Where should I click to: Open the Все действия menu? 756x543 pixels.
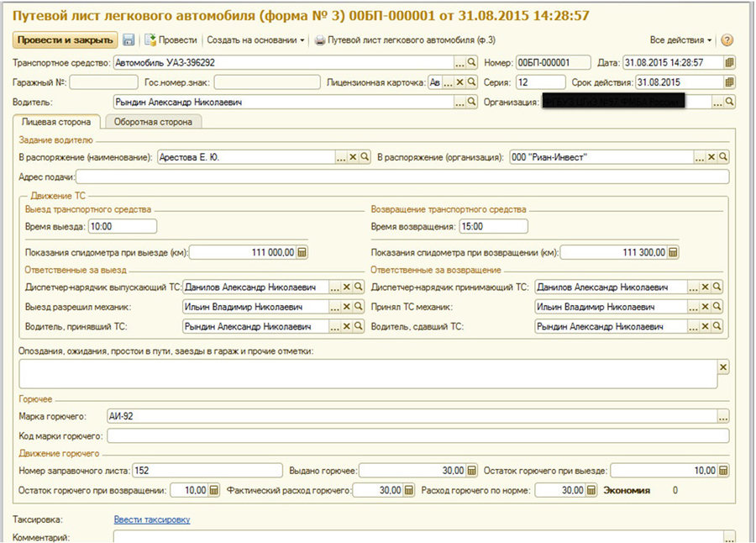tap(680, 40)
